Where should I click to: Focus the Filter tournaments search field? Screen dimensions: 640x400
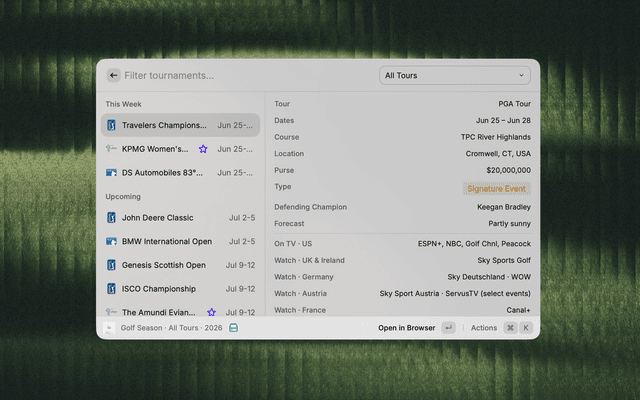click(249, 76)
